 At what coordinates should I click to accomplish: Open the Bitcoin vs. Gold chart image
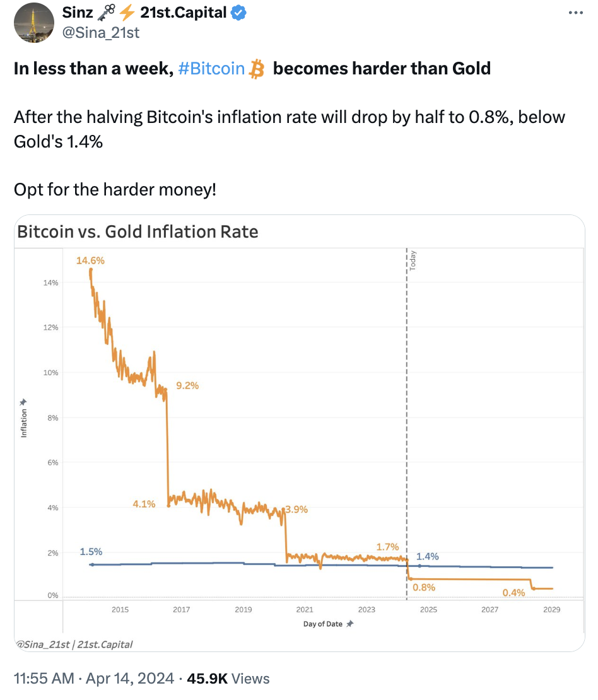point(299,433)
